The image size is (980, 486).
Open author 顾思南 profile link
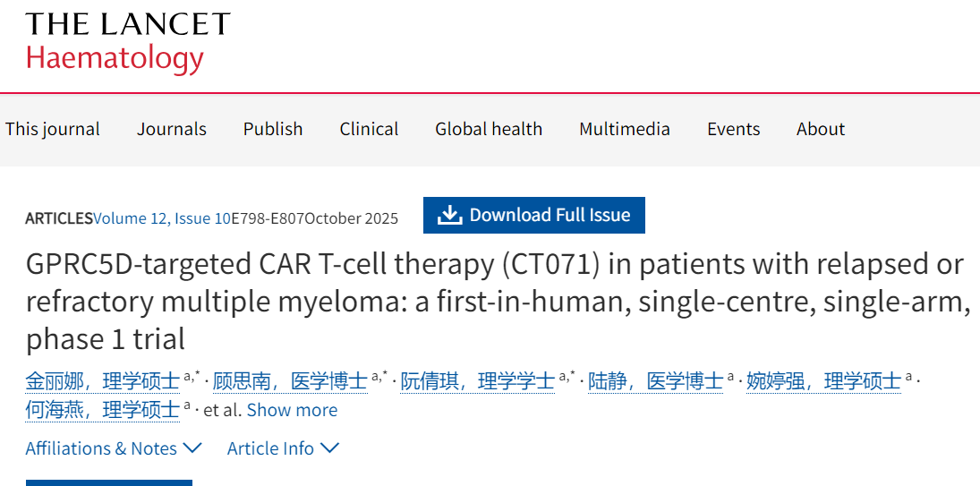point(290,381)
